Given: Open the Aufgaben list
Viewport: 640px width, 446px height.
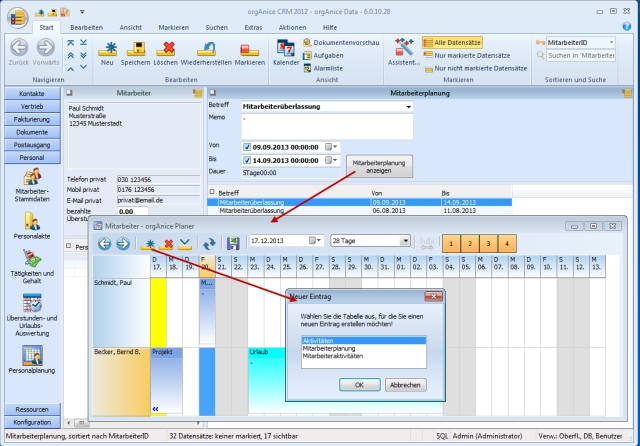Looking at the screenshot, I should 323,55.
